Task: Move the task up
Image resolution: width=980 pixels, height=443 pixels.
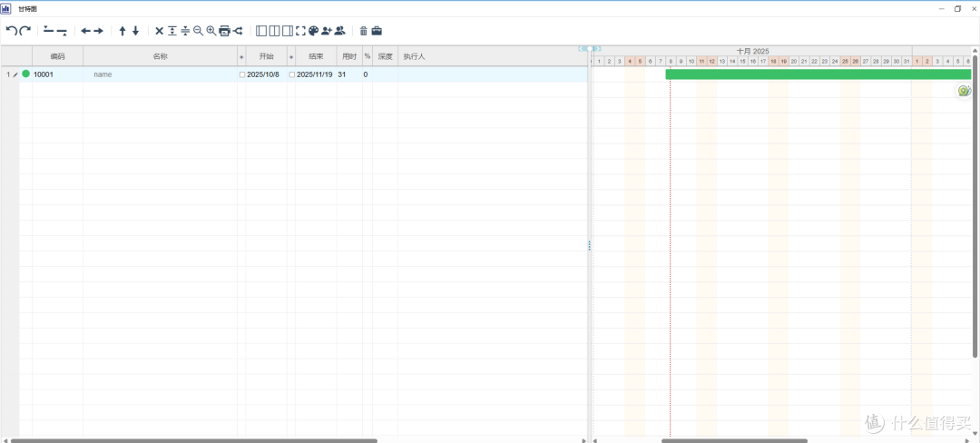Action: tap(122, 31)
